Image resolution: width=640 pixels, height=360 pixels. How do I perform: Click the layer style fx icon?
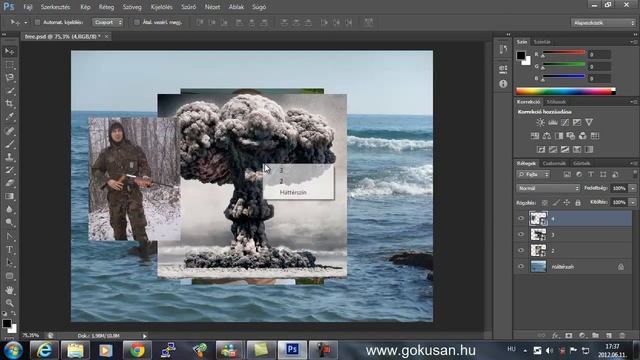[x=555, y=335]
